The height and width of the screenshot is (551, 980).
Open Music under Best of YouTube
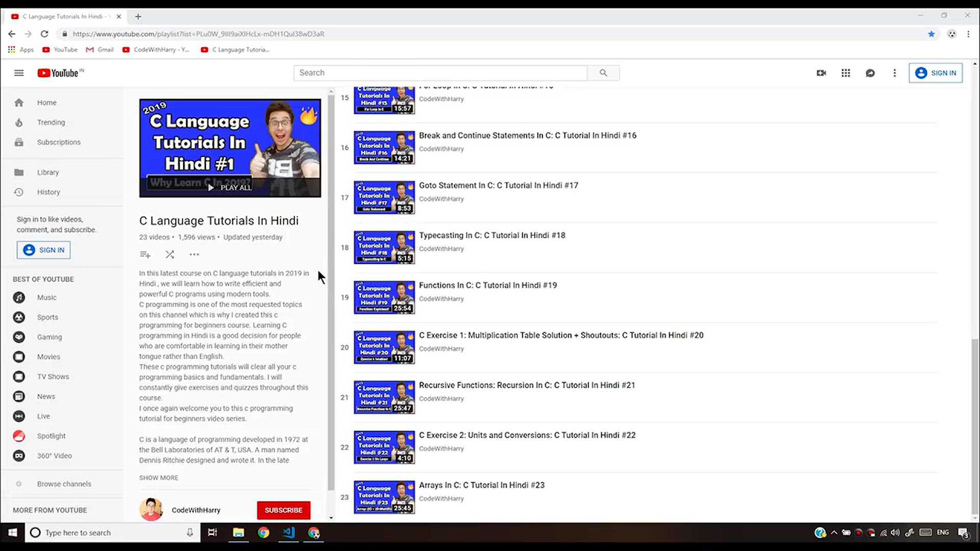tap(61, 297)
